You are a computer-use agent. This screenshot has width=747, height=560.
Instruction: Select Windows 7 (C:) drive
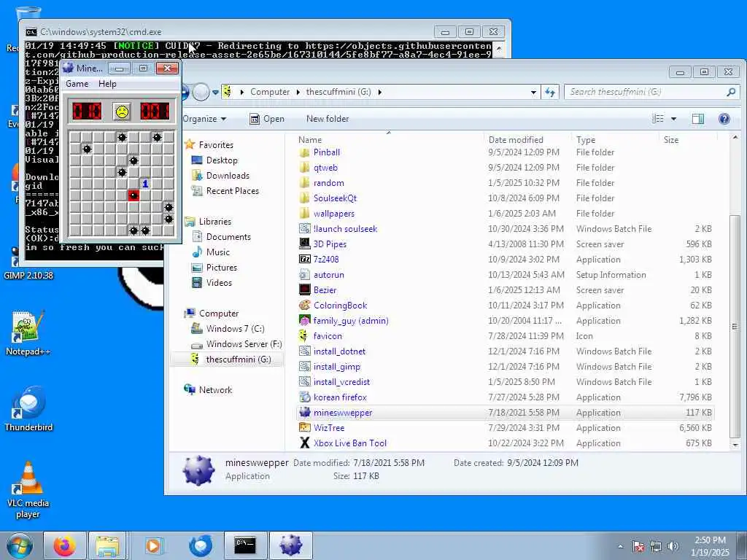pos(235,329)
